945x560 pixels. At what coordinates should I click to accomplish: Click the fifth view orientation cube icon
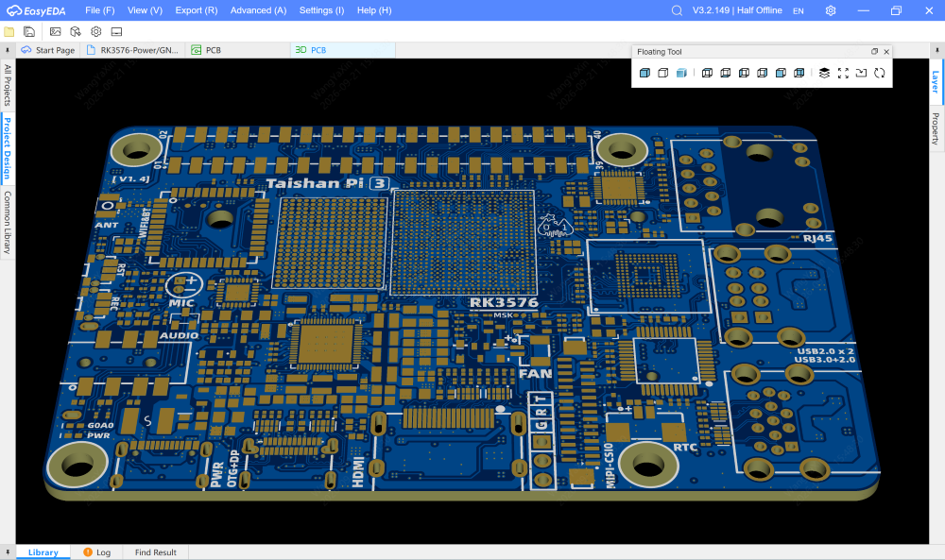pos(782,73)
